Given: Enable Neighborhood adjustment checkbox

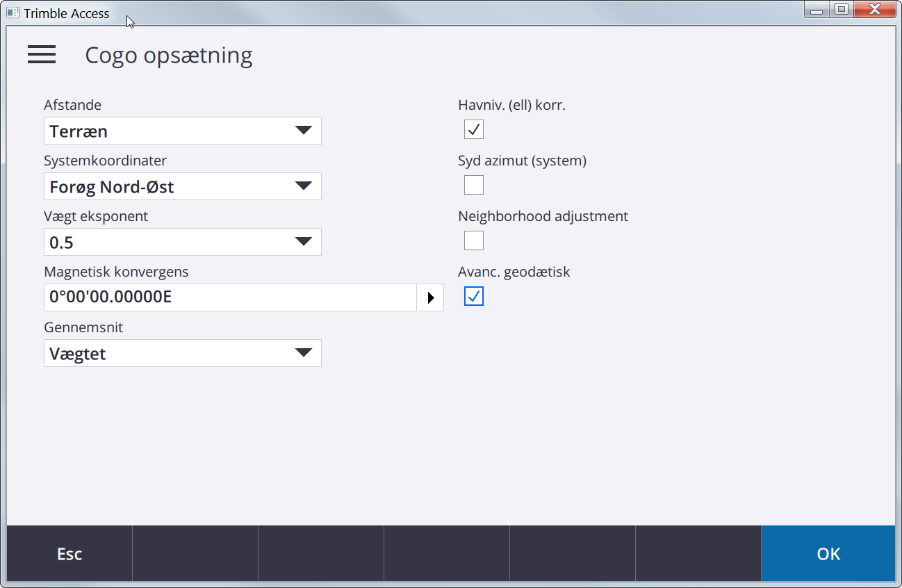Looking at the screenshot, I should pos(474,240).
